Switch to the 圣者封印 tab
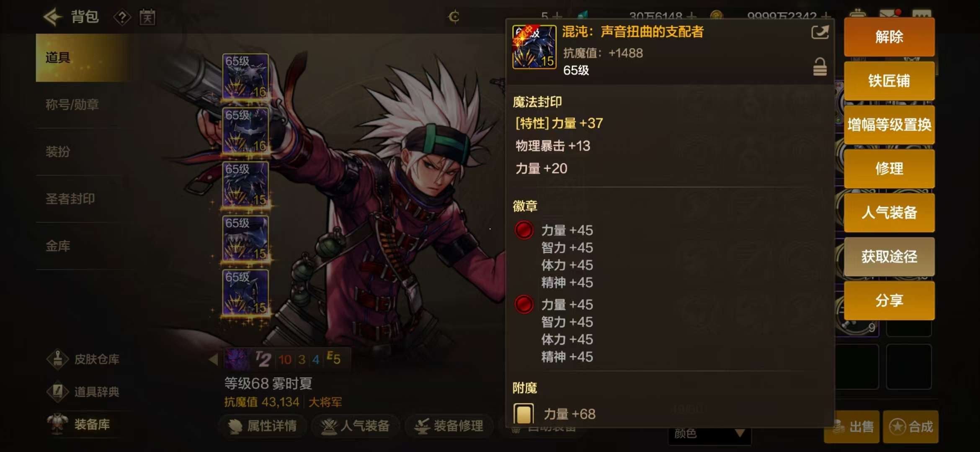Viewport: 980px width, 452px height. (x=70, y=199)
